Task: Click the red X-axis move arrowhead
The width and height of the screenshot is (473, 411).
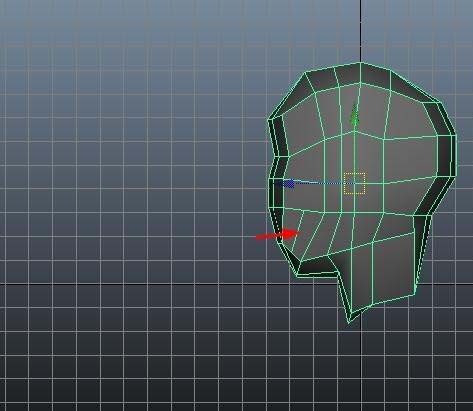Action: point(289,234)
